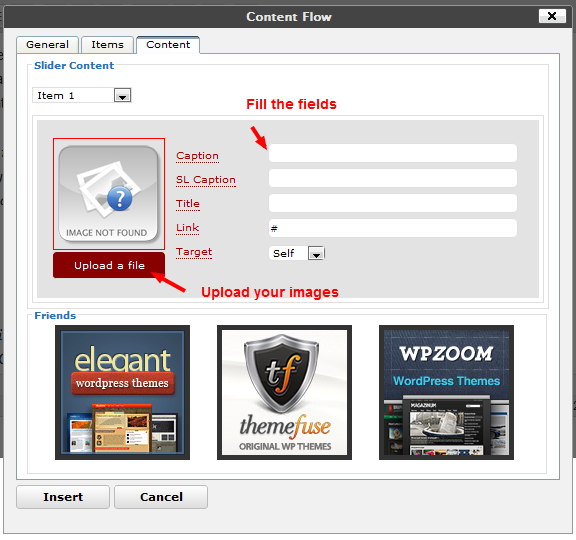The width and height of the screenshot is (576, 540).
Task: Click the Image Not Found placeholder
Action: point(109,194)
